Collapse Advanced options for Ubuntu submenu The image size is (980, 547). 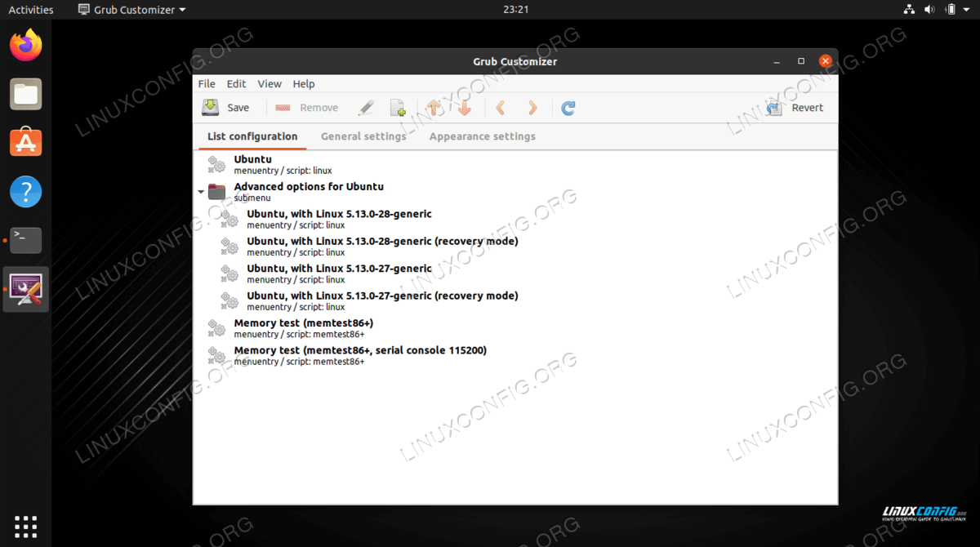201,193
